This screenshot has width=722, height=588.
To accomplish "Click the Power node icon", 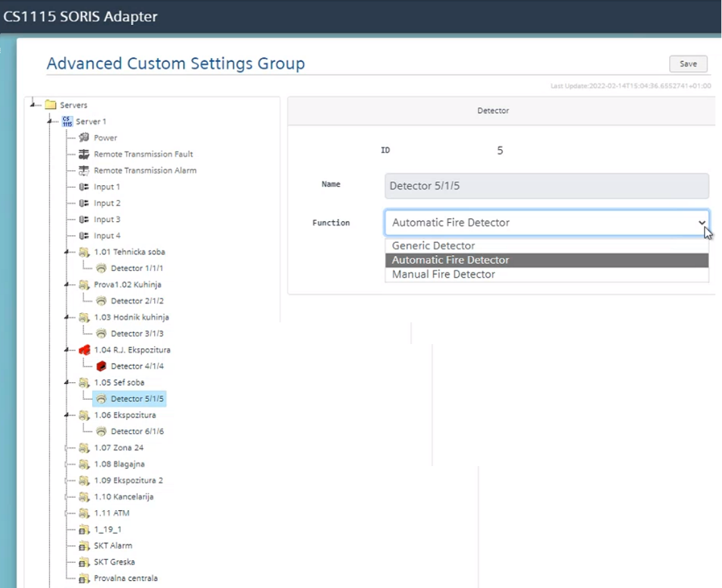I will [x=84, y=138].
